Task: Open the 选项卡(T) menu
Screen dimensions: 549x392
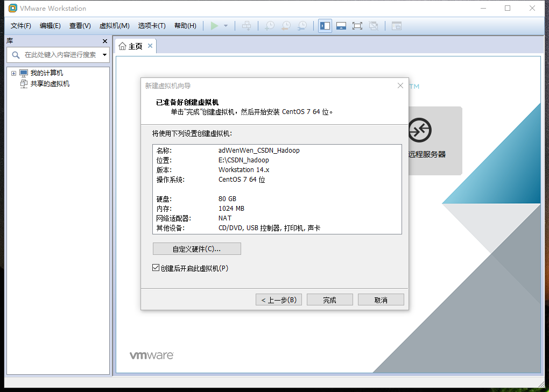Action: (x=152, y=26)
